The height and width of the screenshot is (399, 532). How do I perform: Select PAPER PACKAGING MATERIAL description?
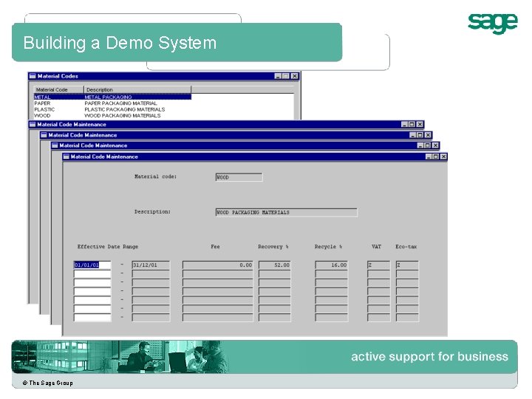[120, 103]
